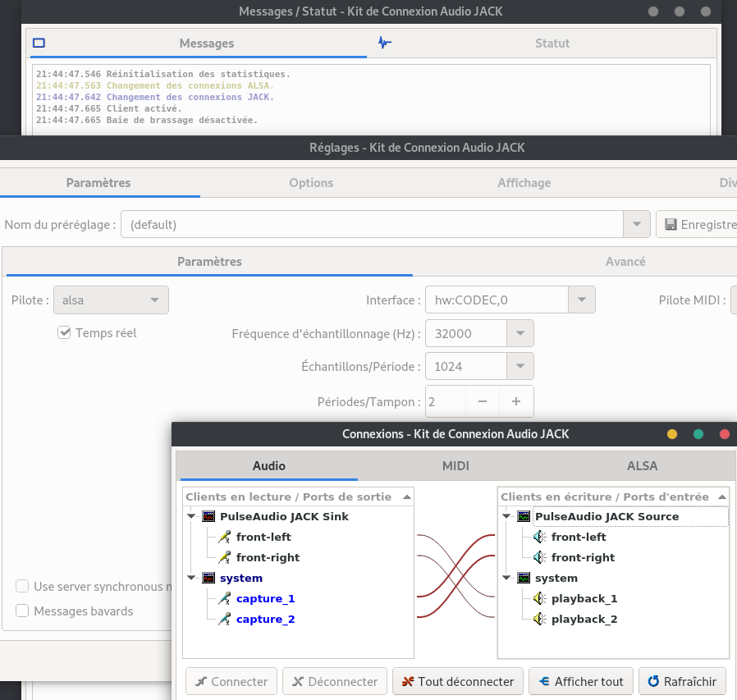Open the Fréquence d'échantillonnage dropdown arrow
Screen dimensions: 737x700
coord(520,333)
